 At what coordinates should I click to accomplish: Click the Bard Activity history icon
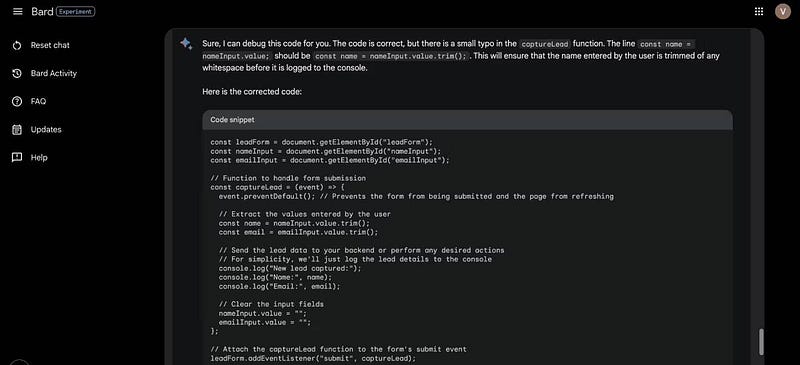click(17, 74)
